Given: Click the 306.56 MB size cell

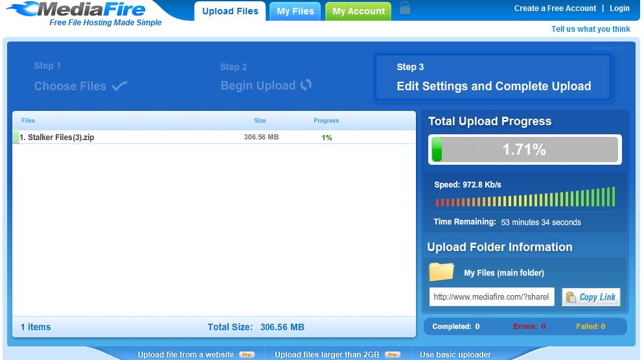Looking at the screenshot, I should click(261, 137).
